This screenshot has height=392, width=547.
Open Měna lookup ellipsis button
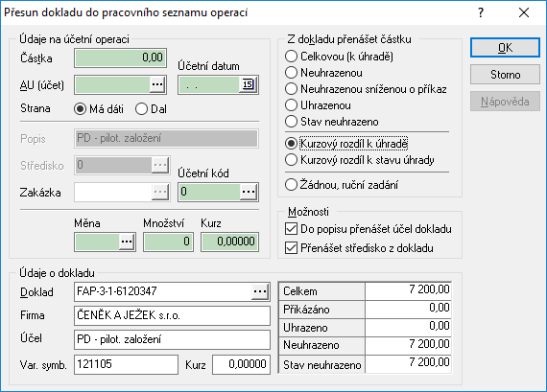click(127, 242)
